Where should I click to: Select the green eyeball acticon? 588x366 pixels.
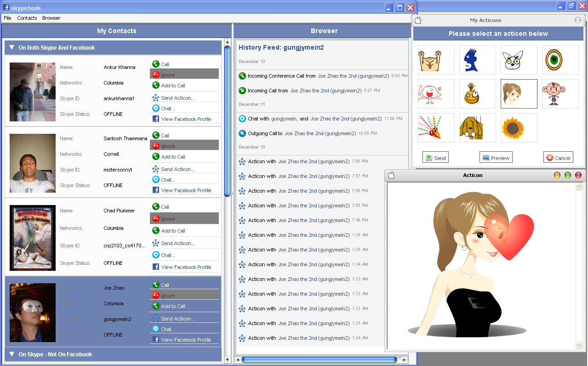click(560, 60)
